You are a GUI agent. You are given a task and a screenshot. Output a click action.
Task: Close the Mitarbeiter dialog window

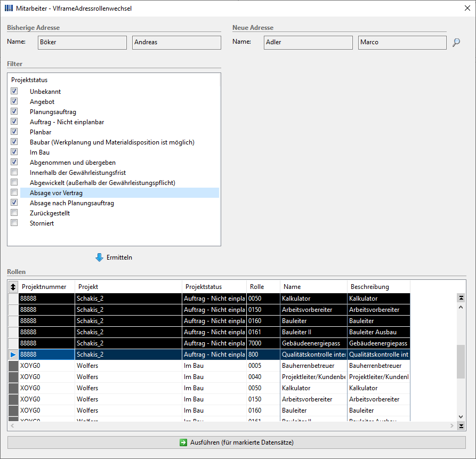(x=467, y=8)
